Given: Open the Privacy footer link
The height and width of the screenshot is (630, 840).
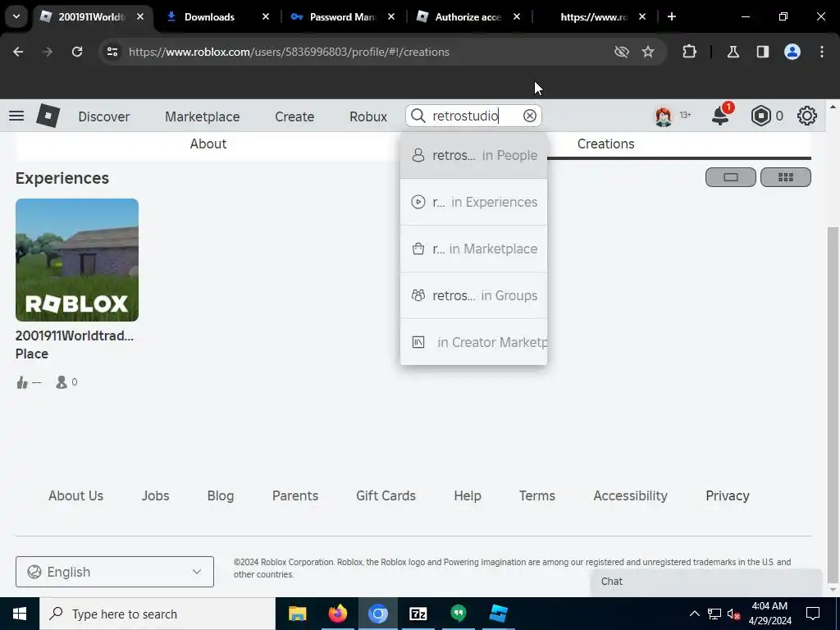Looking at the screenshot, I should [x=727, y=495].
